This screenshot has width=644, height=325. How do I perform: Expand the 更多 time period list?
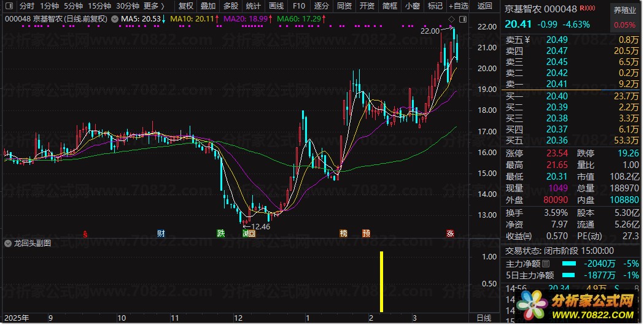tap(153, 6)
